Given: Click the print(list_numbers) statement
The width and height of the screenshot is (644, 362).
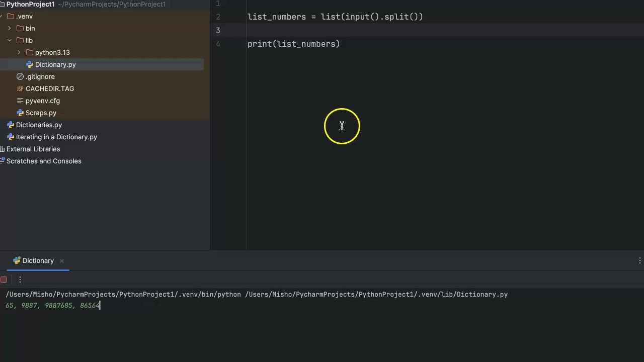Looking at the screenshot, I should click(293, 44).
